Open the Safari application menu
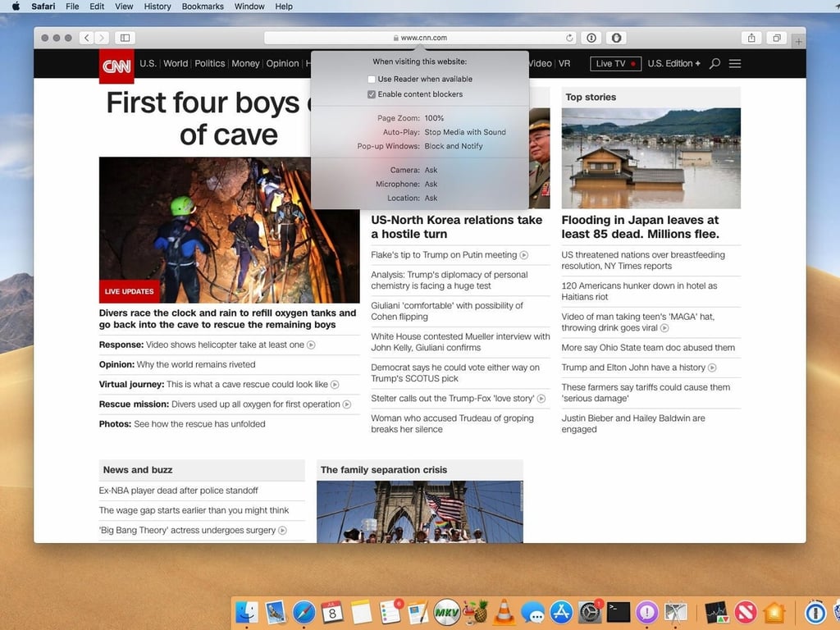Image resolution: width=840 pixels, height=630 pixels. (x=43, y=7)
